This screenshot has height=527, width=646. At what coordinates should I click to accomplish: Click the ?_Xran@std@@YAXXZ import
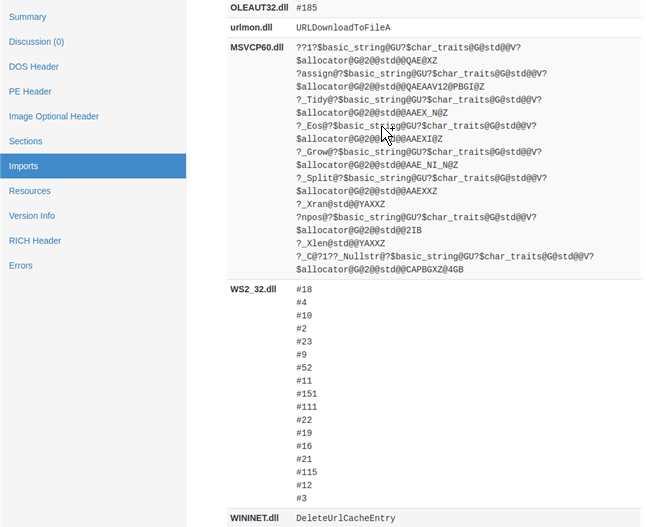pyautogui.click(x=341, y=204)
